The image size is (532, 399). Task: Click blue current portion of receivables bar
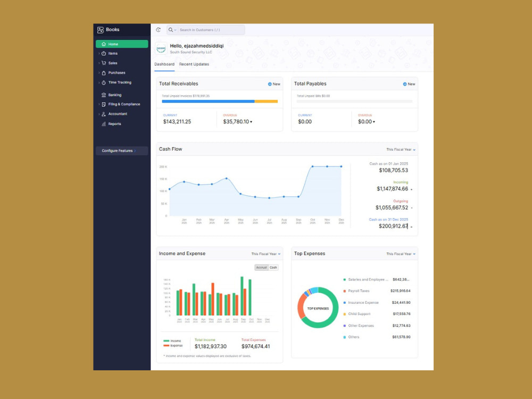click(x=209, y=102)
